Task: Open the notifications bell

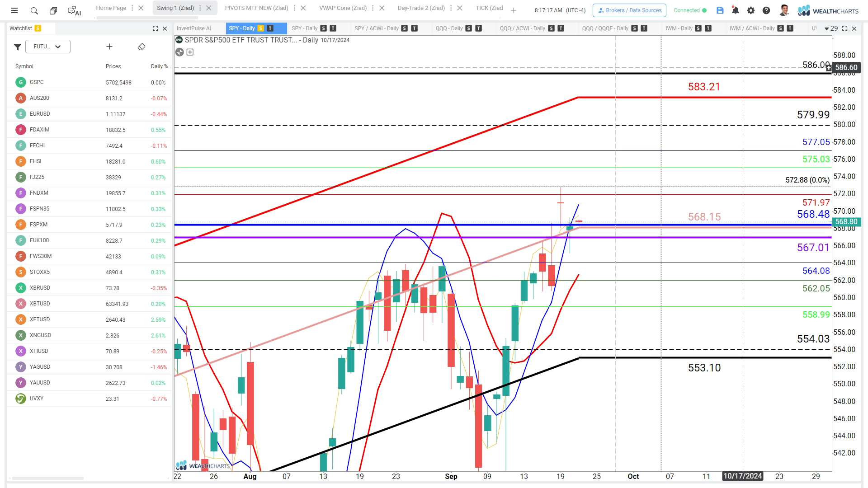Action: 736,10
